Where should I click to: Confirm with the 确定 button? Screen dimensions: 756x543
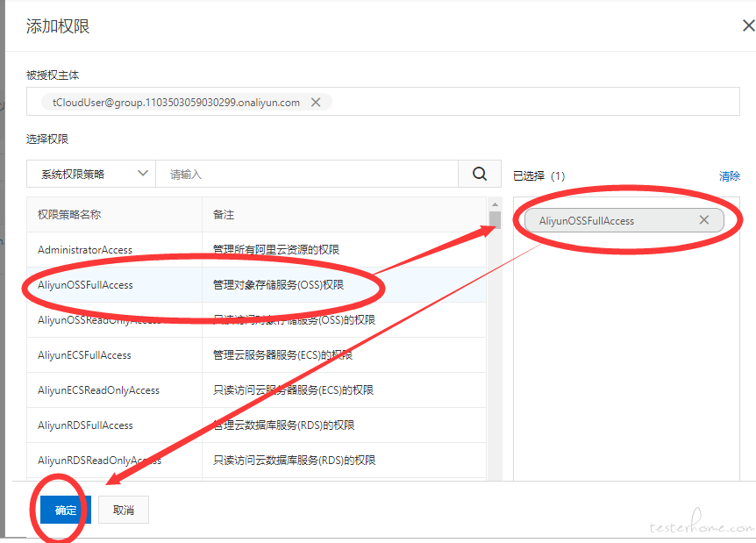[66, 510]
